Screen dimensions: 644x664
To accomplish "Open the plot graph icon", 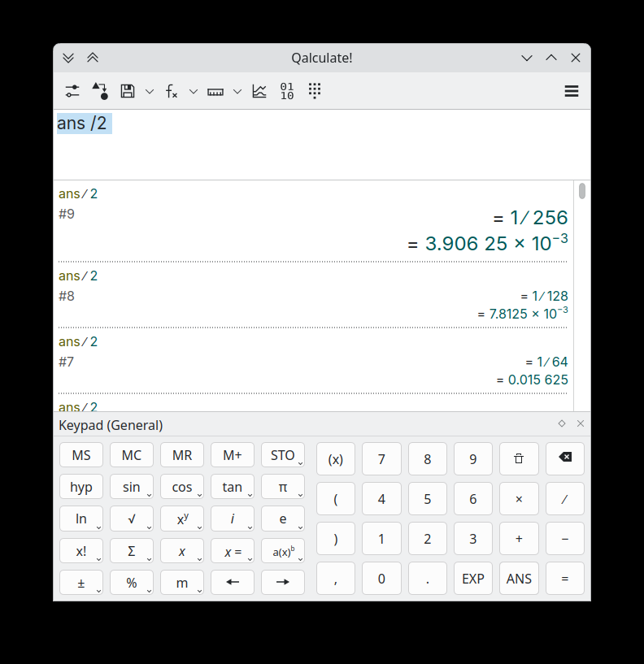I will tap(259, 91).
